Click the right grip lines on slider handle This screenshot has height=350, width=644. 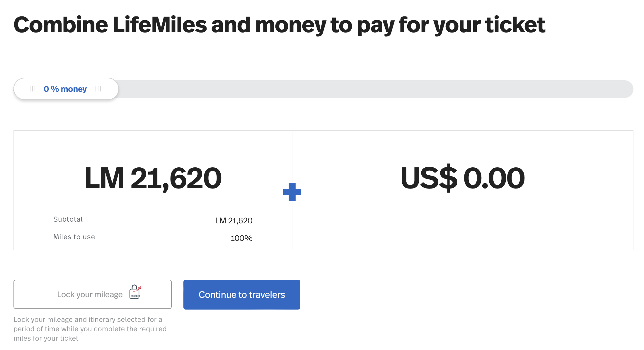[x=98, y=89]
